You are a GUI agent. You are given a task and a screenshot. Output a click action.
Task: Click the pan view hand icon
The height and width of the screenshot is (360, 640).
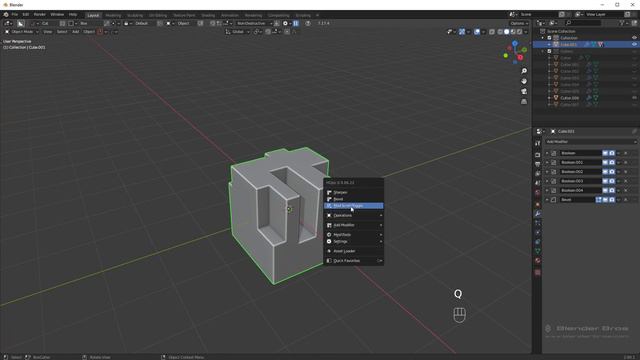point(524,81)
